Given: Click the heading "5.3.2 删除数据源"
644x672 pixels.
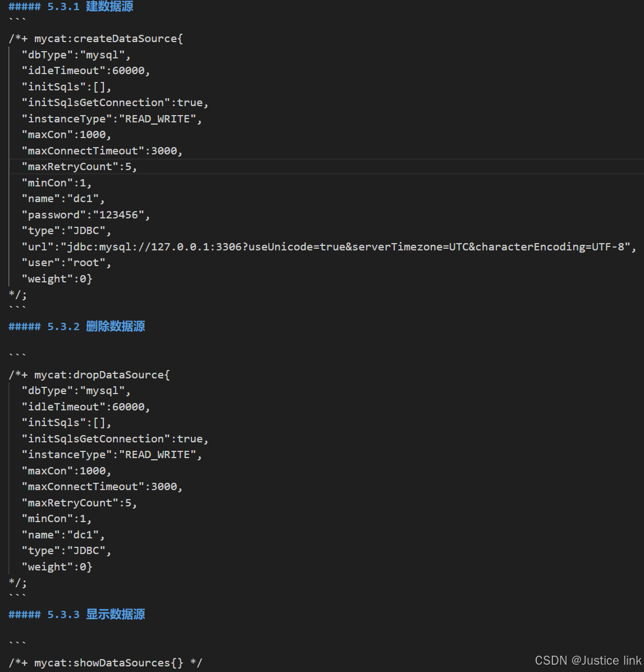Looking at the screenshot, I should [77, 327].
